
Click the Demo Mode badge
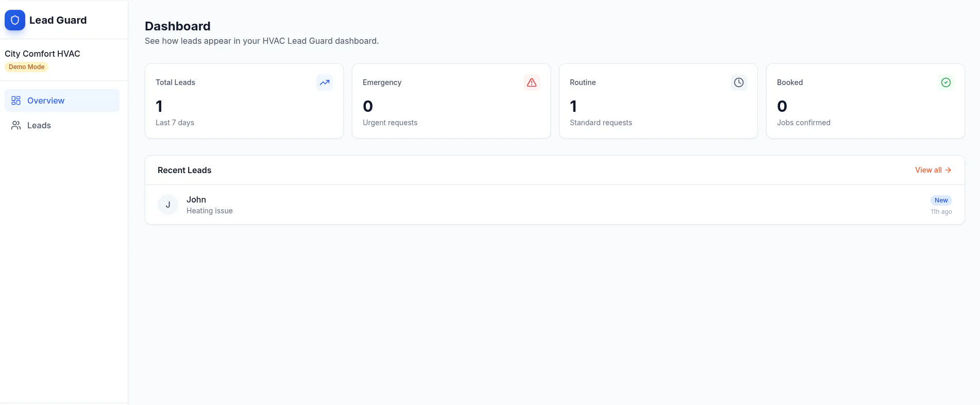pos(27,67)
